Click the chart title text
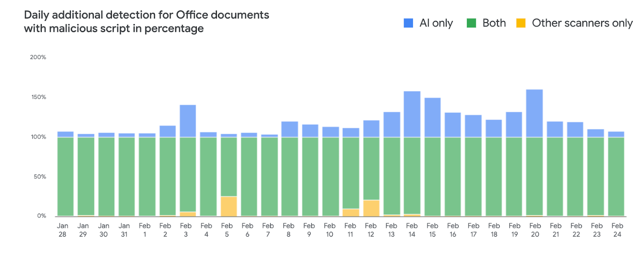This screenshot has height=256, width=644. [x=147, y=22]
